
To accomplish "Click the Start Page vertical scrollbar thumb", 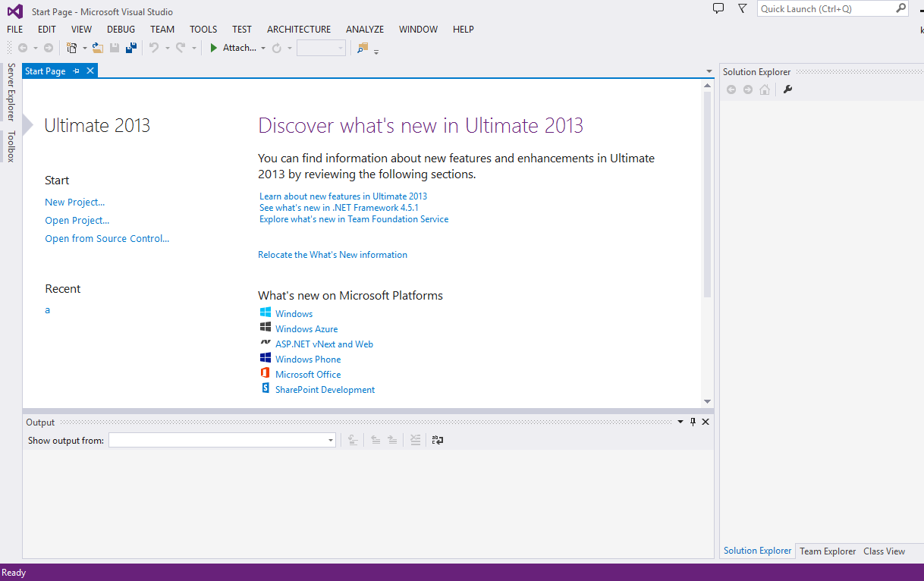I will point(708,193).
